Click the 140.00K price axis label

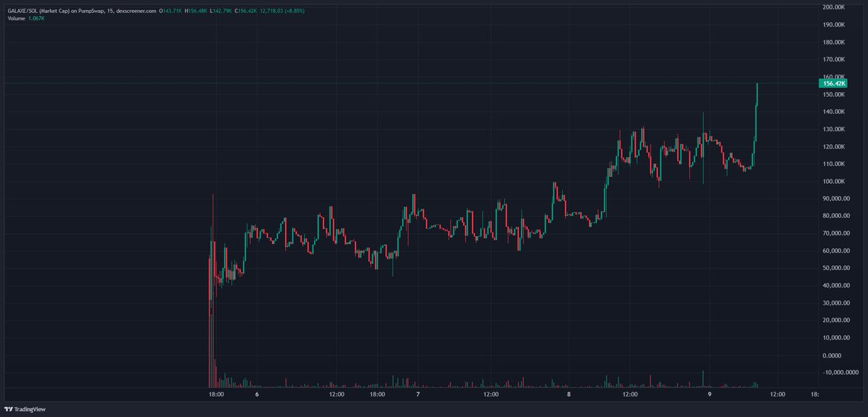[x=834, y=111]
